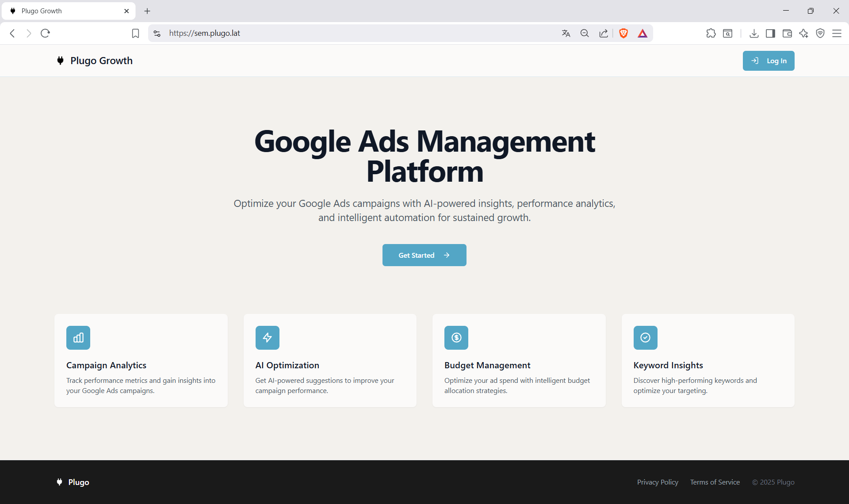The height and width of the screenshot is (504, 849).
Task: Open the Extensions menu
Action: 711,33
